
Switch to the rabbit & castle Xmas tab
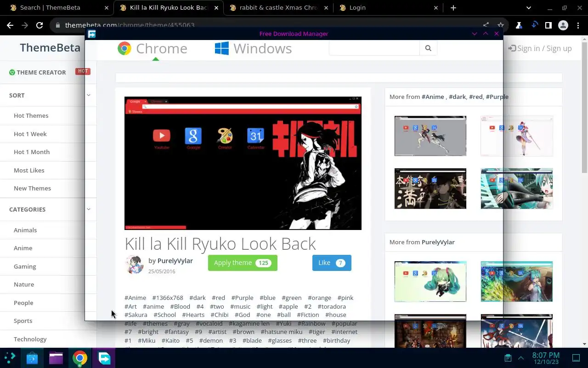273,8
